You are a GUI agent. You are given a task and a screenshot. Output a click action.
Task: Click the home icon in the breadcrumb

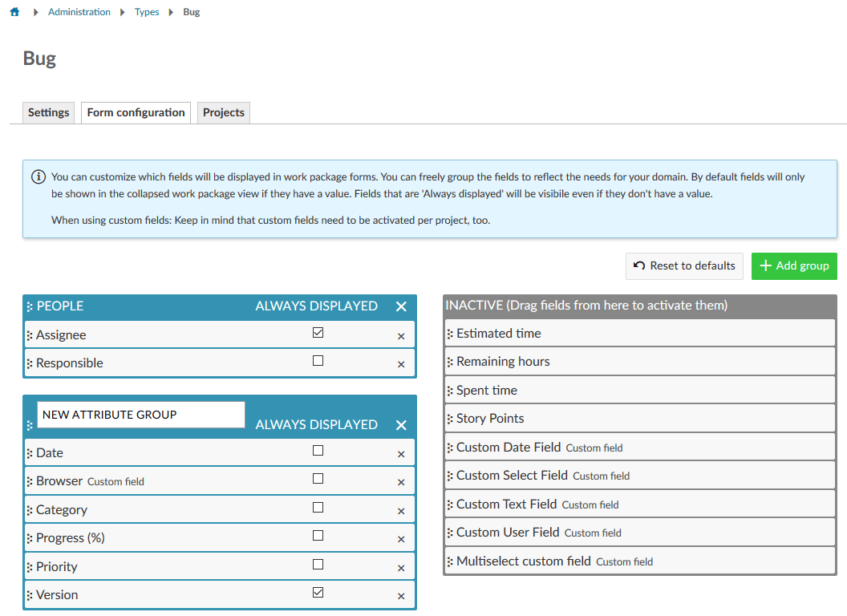(x=14, y=11)
